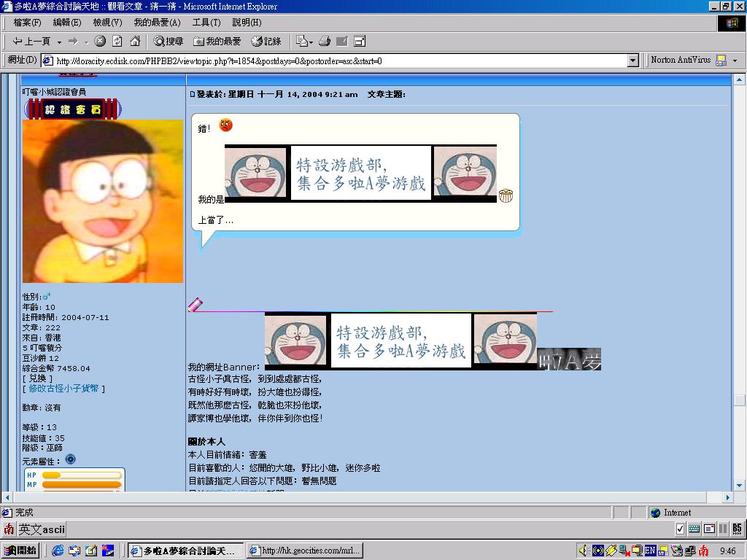Click the red 南 input method tray icon
The width and height of the screenshot is (747, 560).
[704, 551]
